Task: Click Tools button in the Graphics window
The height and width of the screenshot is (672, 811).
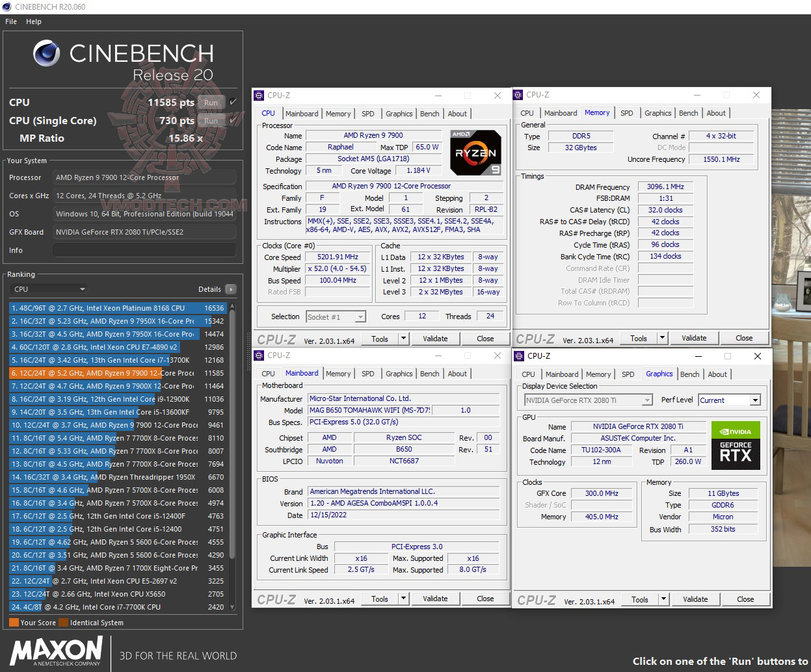Action: click(x=640, y=599)
